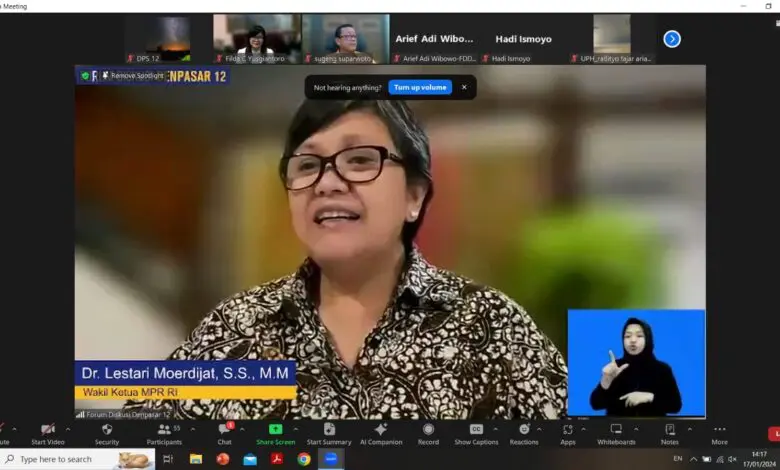Show next participants with the blue arrow

(x=672, y=39)
